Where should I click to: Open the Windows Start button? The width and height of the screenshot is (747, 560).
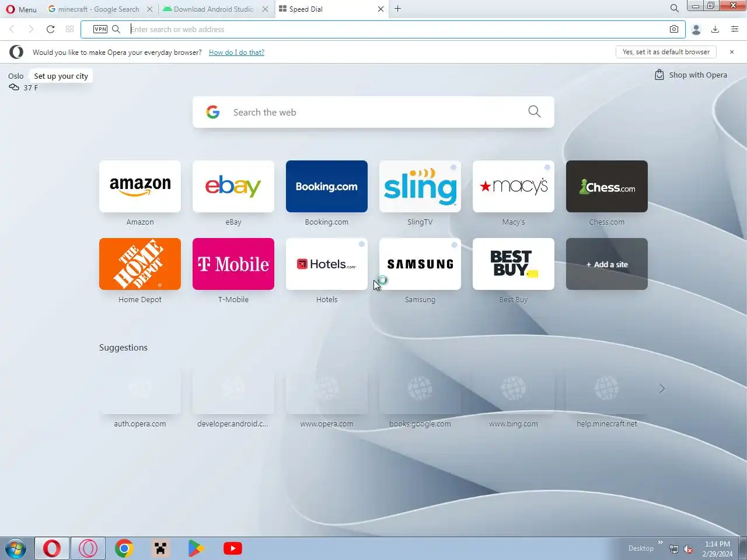tap(16, 548)
